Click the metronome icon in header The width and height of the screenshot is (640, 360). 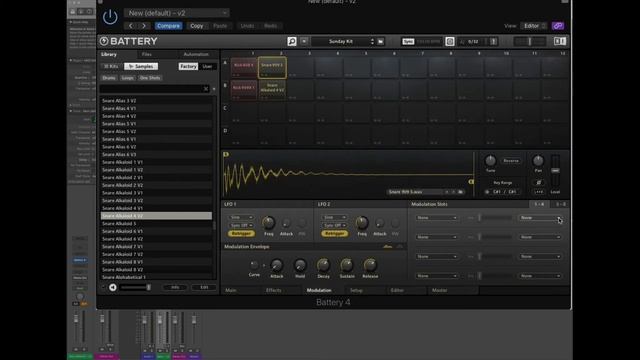point(449,41)
